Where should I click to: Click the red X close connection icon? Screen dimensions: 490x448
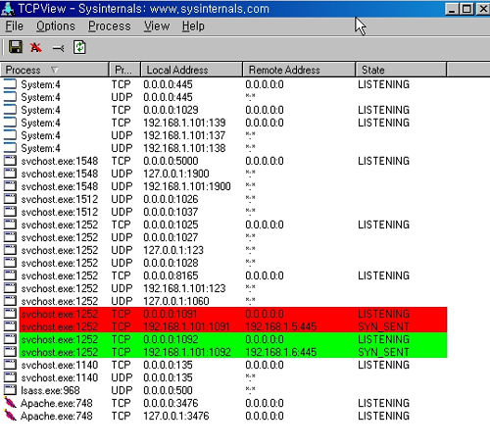point(36,48)
